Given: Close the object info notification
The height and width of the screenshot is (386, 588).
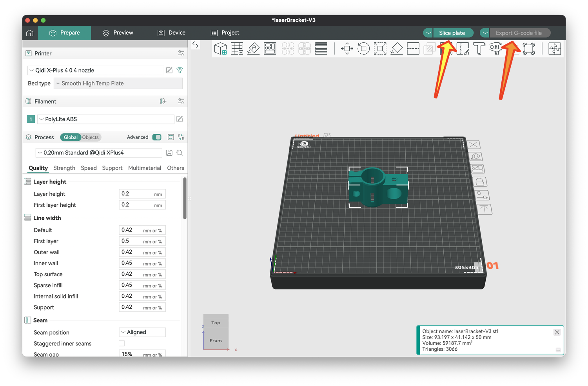Looking at the screenshot, I should [x=557, y=332].
